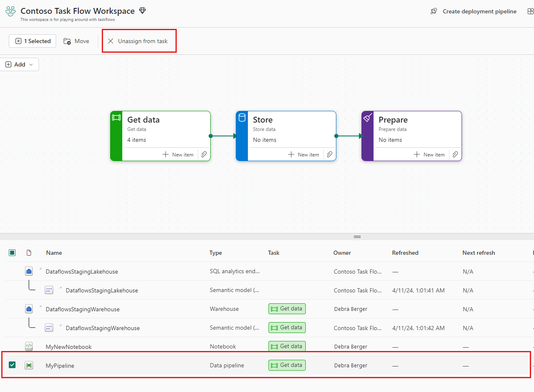Sort items by the Name column header
This screenshot has height=392, width=534.
[x=54, y=253]
